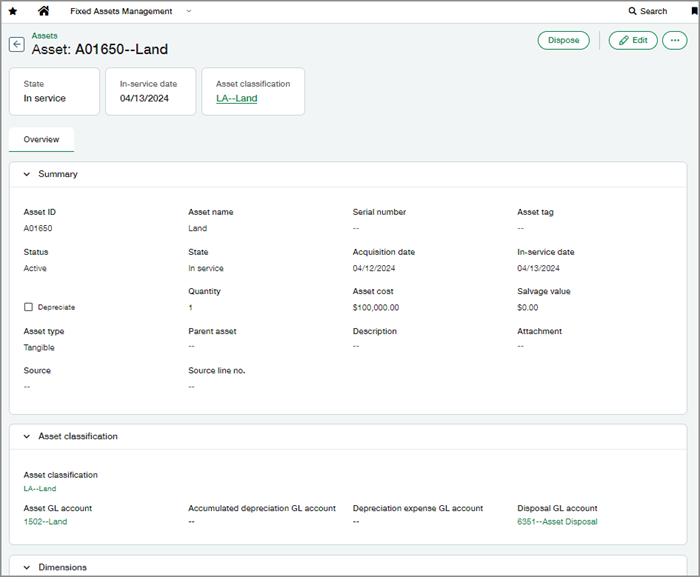Open the Assets breadcrumb link
The image size is (700, 577).
coord(44,35)
